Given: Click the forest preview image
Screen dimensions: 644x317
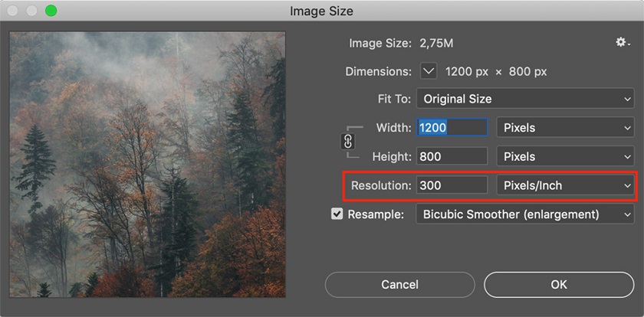Looking at the screenshot, I should click(x=147, y=164).
